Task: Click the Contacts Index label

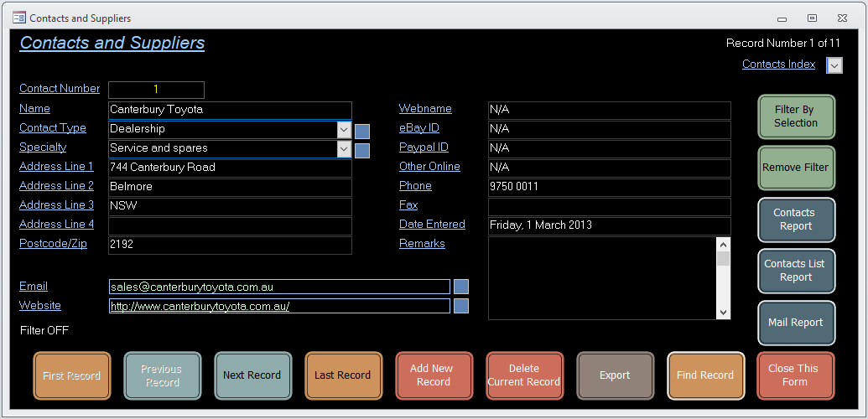Action: pyautogui.click(x=779, y=65)
